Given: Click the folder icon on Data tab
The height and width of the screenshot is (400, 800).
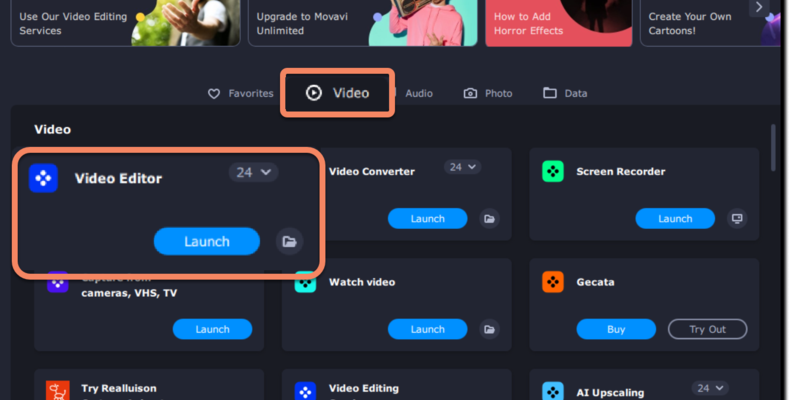Looking at the screenshot, I should click(x=549, y=93).
